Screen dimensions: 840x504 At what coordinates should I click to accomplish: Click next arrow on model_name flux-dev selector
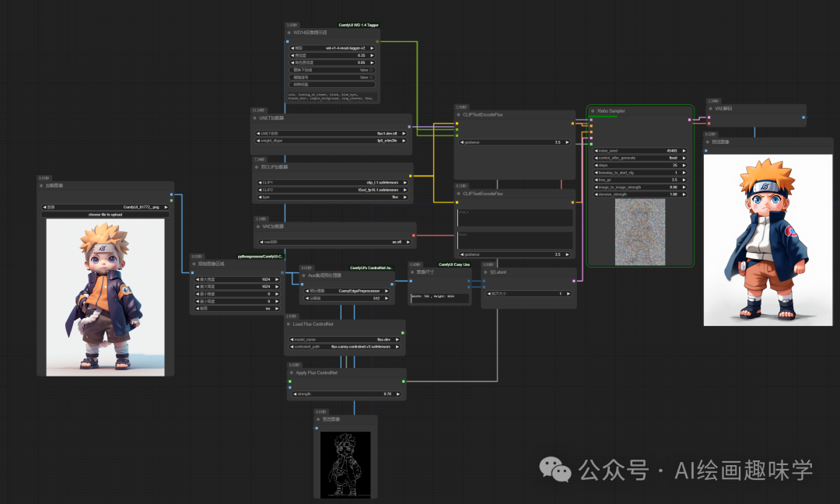pyautogui.click(x=397, y=340)
